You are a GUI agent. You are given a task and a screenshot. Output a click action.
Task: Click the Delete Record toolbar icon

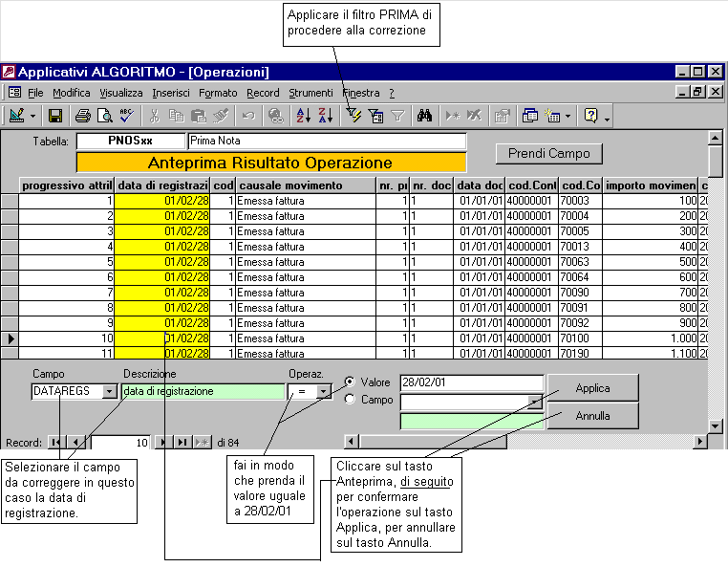click(x=474, y=116)
